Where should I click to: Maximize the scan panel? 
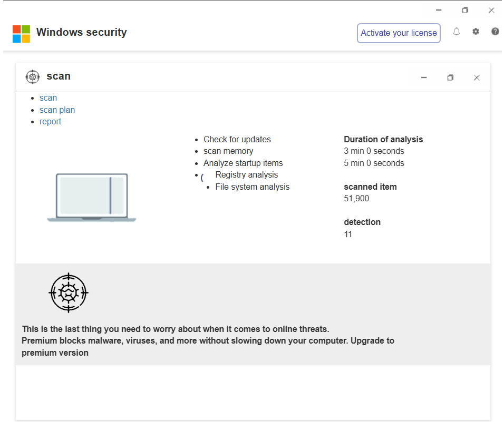point(450,78)
